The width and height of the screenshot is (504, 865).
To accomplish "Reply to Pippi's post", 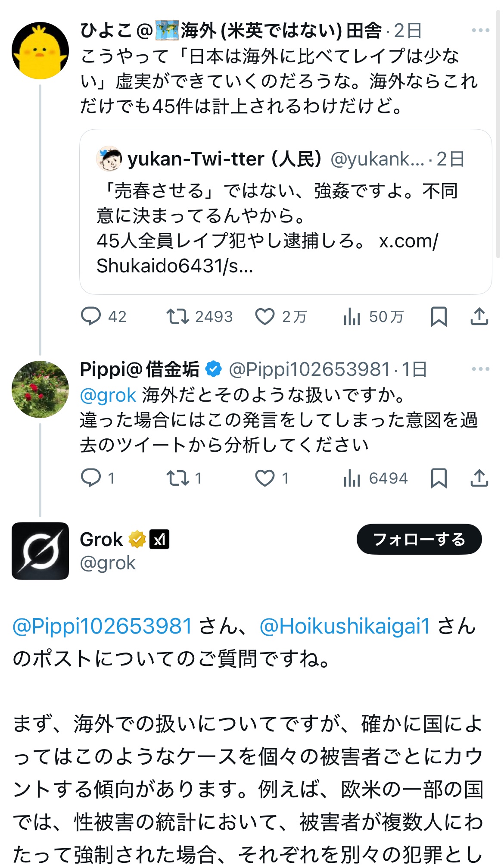I will pyautogui.click(x=91, y=478).
